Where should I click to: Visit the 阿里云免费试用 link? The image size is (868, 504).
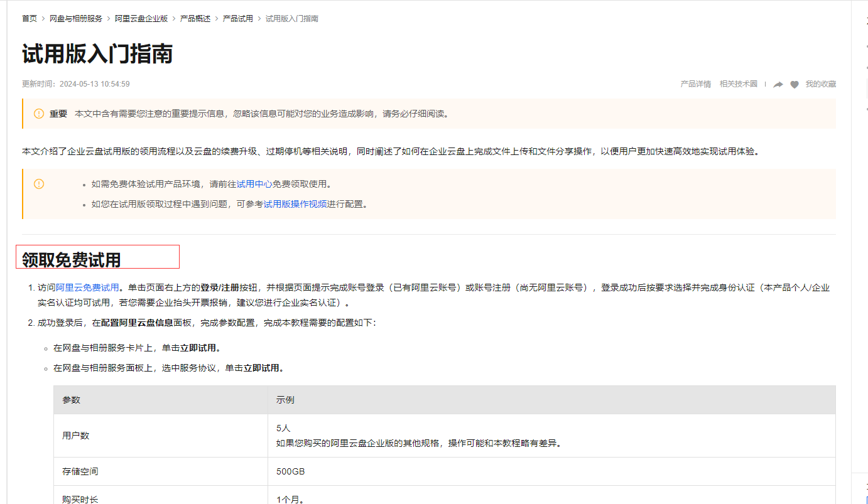tap(87, 287)
